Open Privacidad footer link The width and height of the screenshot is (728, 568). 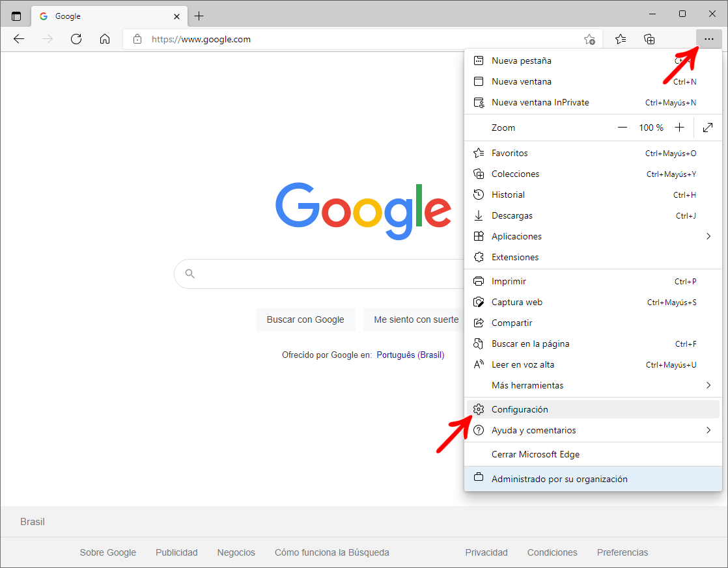486,552
